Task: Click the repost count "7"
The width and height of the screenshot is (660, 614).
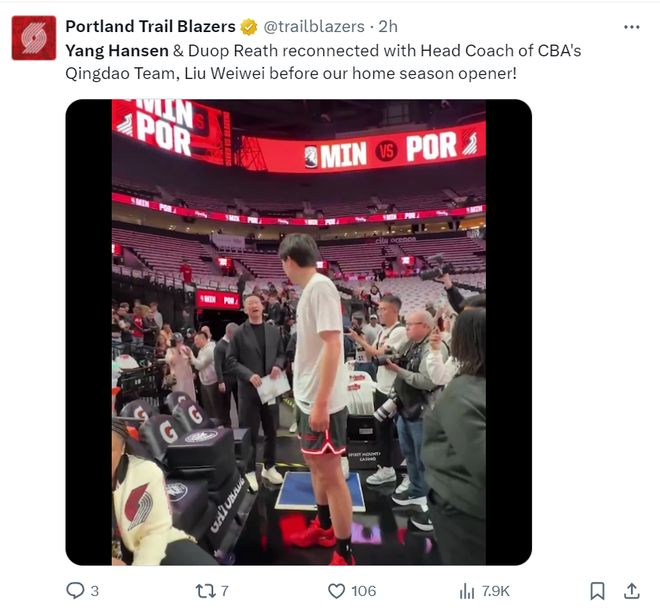Action: point(225,591)
